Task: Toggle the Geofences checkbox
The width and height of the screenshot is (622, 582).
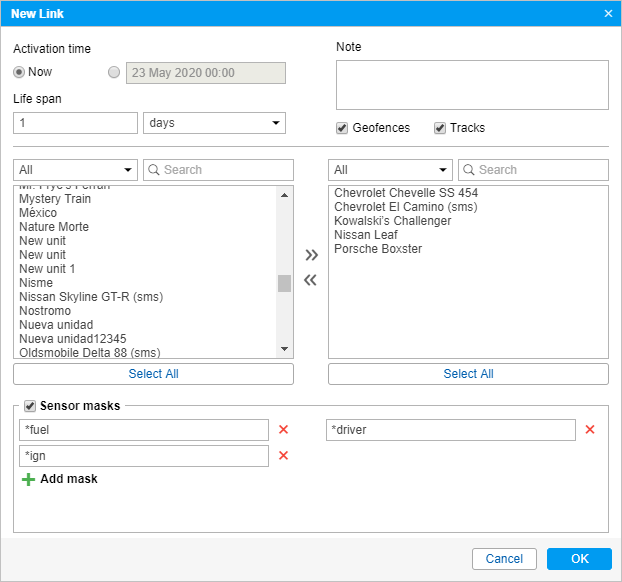Action: coord(342,128)
